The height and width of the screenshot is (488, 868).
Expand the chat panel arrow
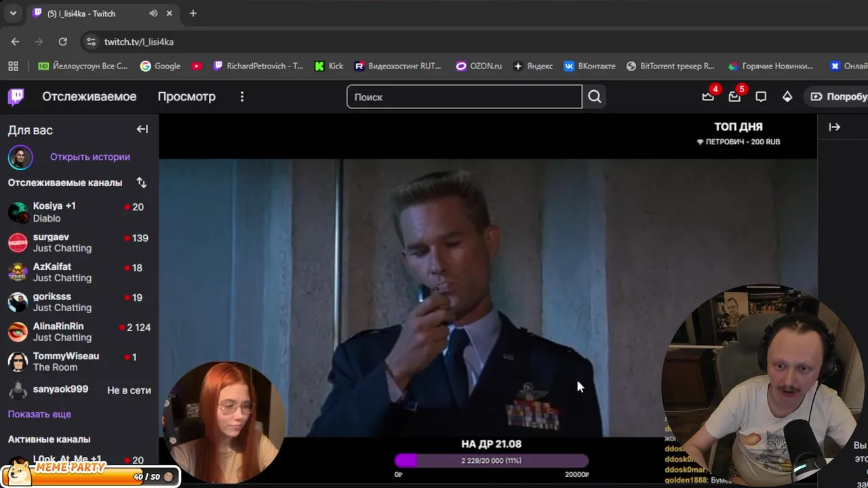[834, 127]
